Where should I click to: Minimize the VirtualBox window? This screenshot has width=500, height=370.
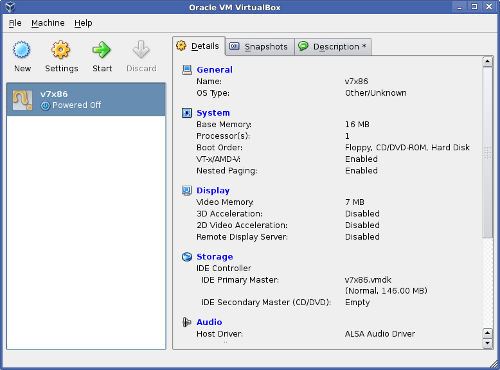point(460,7)
